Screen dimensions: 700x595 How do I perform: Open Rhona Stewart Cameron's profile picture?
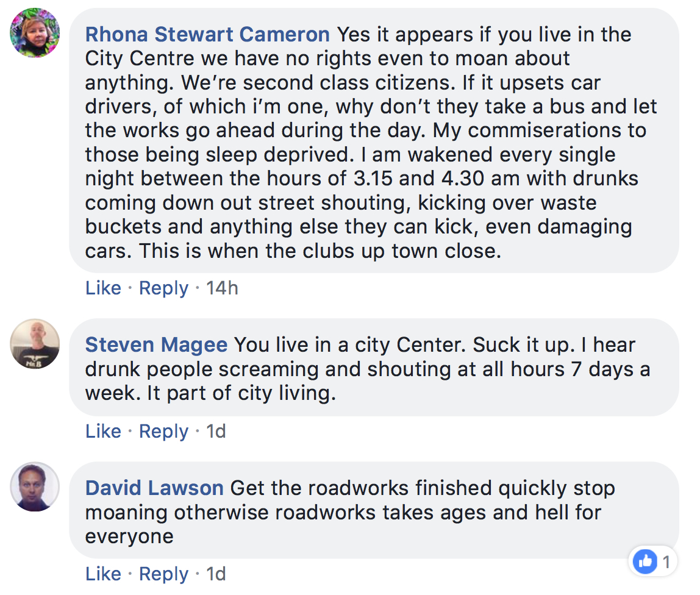click(35, 32)
